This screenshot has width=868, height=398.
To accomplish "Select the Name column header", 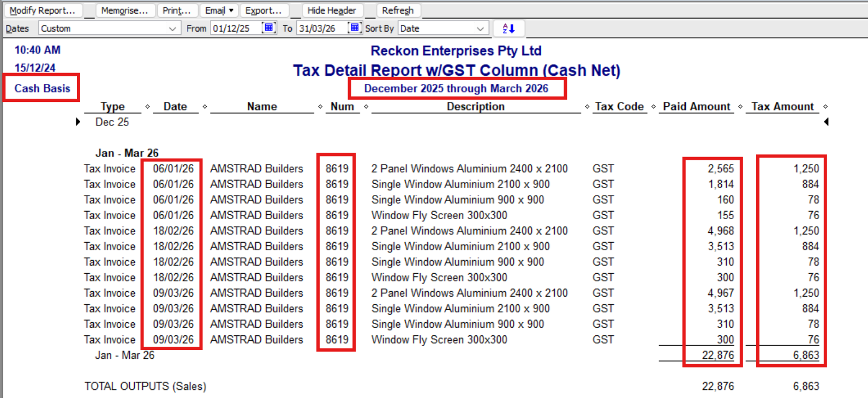I will [x=262, y=106].
